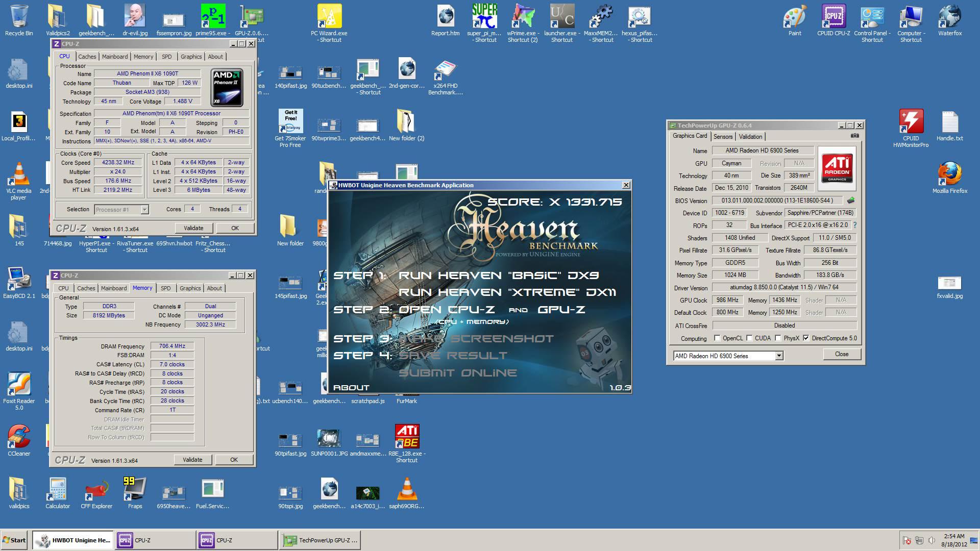The image size is (980, 551).
Task: Launch Foxit Reader 5.0 desktop icon
Action: pos(18,391)
